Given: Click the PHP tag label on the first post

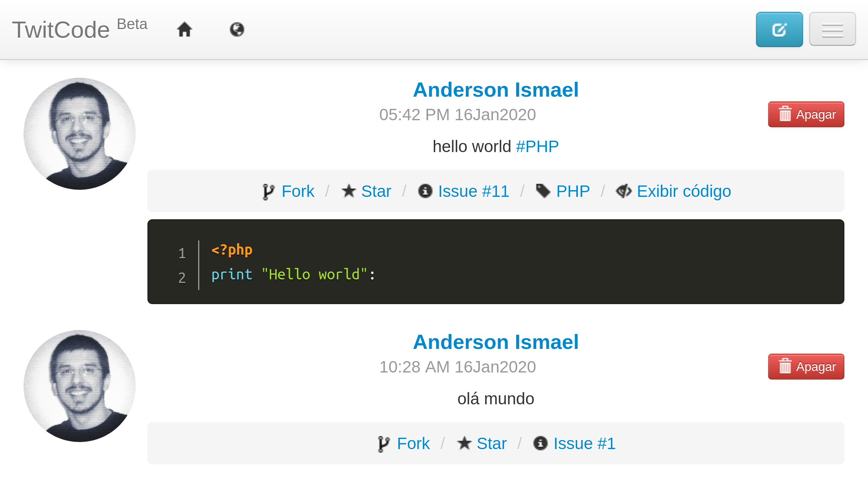Looking at the screenshot, I should (573, 191).
